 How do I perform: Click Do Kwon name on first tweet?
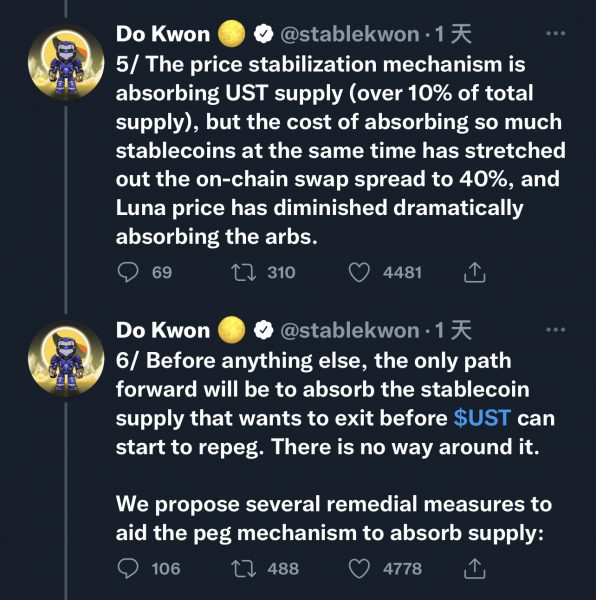[163, 34]
